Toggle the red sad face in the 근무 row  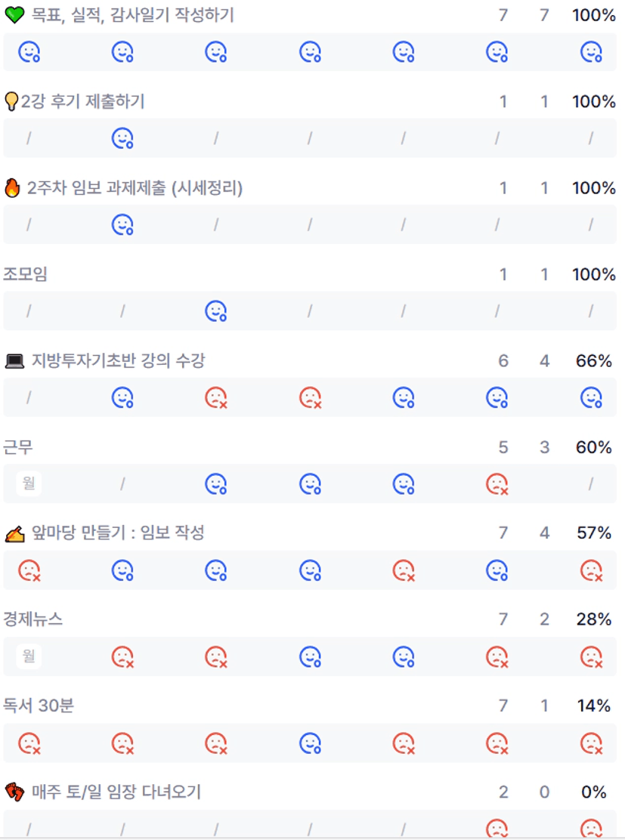[497, 484]
